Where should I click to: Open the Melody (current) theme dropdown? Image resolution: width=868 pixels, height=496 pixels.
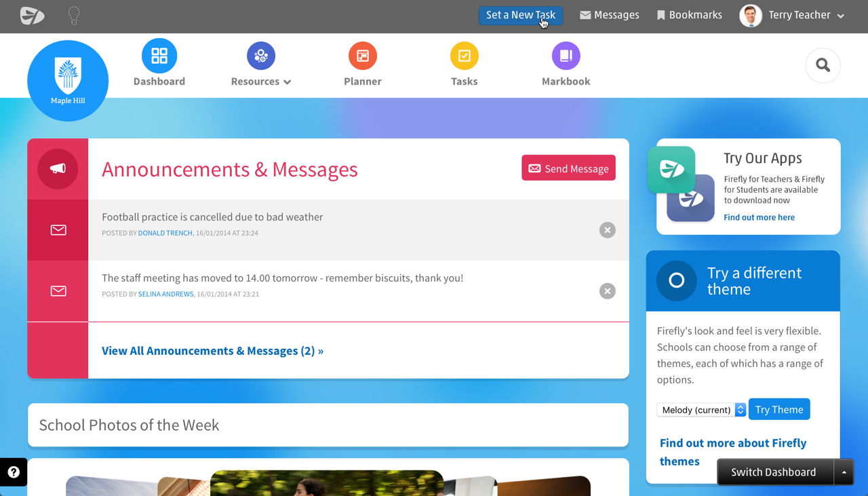point(701,410)
